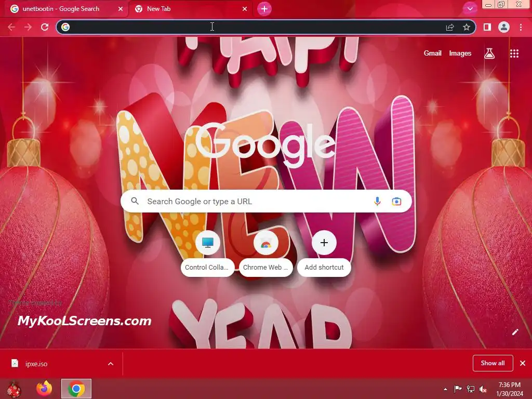The height and width of the screenshot is (399, 532).
Task: Open the Google apps grid
Action: [514, 54]
